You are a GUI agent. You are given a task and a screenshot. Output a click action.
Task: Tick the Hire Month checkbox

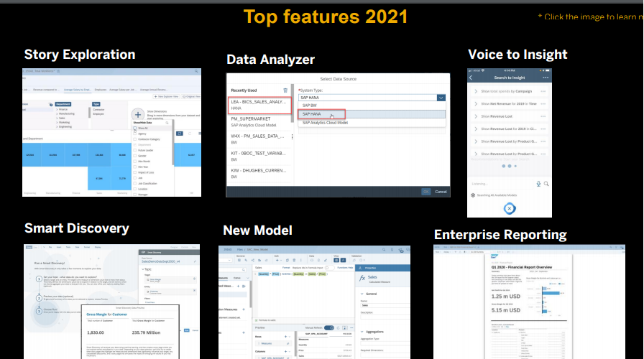click(x=134, y=162)
